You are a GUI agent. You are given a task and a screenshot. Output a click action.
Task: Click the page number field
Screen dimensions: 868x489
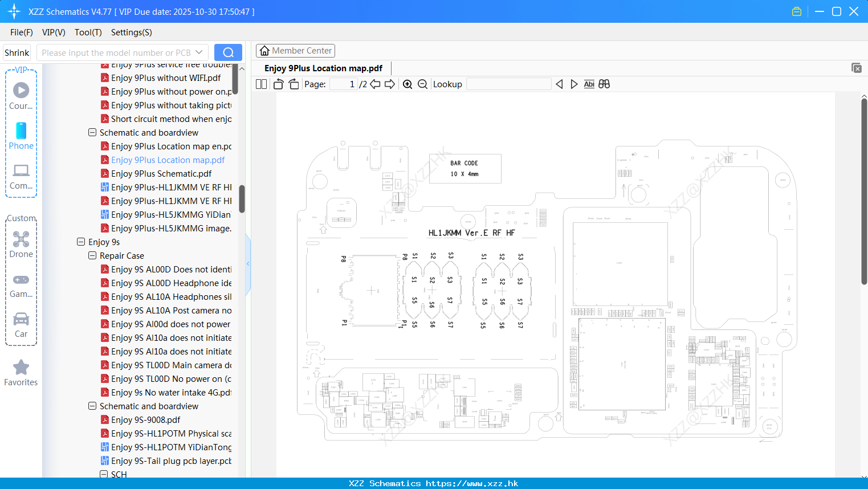pos(344,84)
